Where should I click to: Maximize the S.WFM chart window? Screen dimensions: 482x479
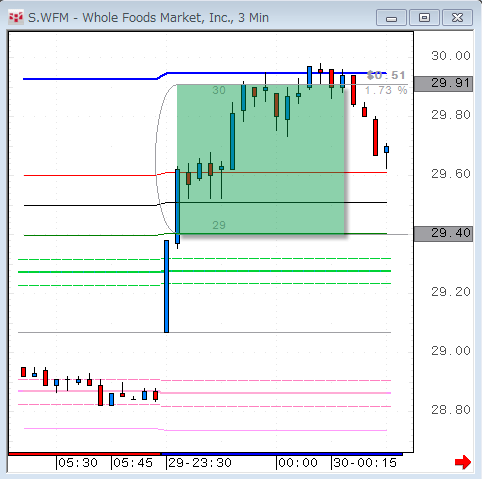(x=424, y=18)
